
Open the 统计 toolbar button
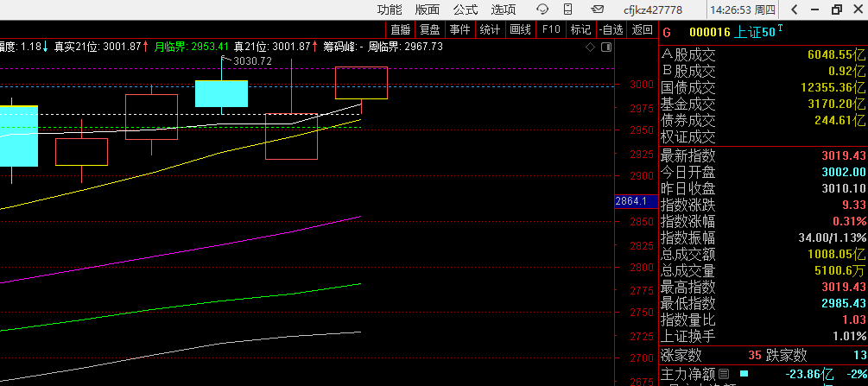pos(490,30)
